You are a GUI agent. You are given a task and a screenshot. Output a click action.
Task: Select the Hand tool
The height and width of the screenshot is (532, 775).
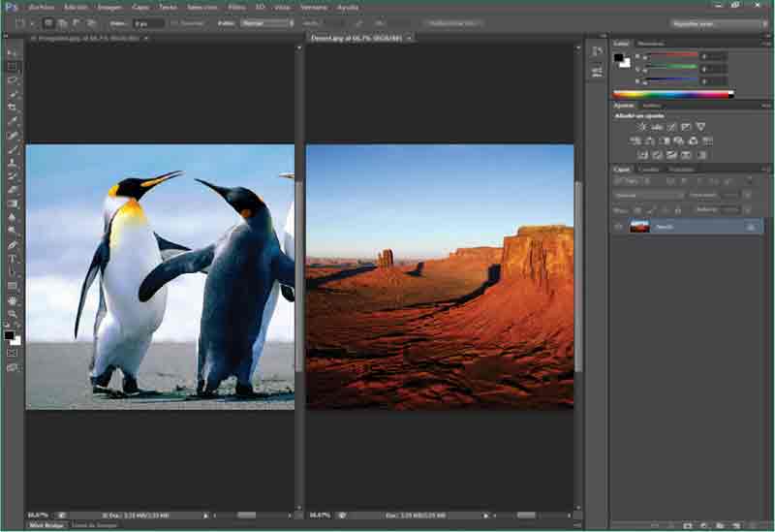click(13, 300)
